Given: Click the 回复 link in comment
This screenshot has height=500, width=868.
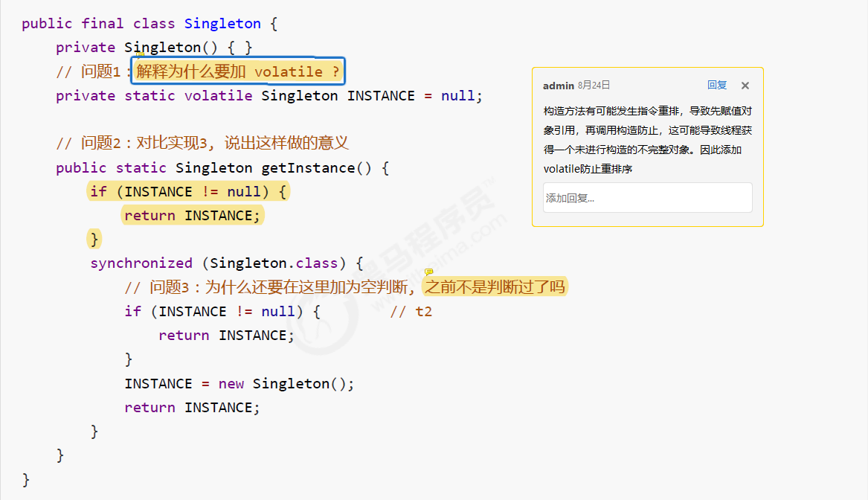Looking at the screenshot, I should 717,86.
